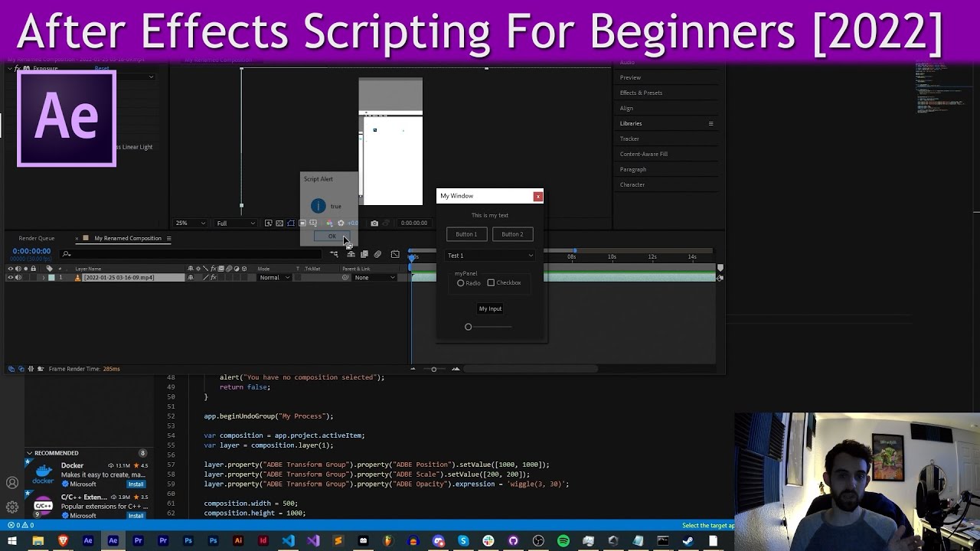The height and width of the screenshot is (551, 980).
Task: Open the Test 1 dropdown in My Window
Action: tap(490, 256)
